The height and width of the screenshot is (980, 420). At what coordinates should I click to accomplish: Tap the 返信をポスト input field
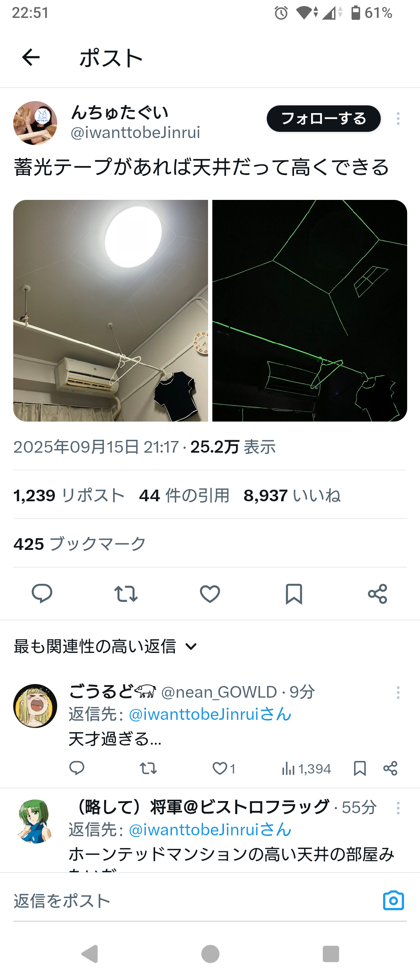click(x=194, y=901)
